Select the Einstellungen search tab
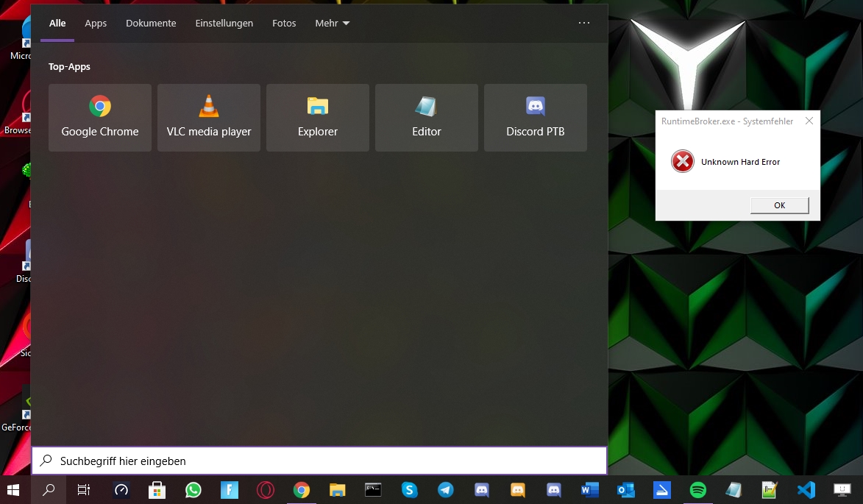This screenshot has width=863, height=504. (x=224, y=23)
